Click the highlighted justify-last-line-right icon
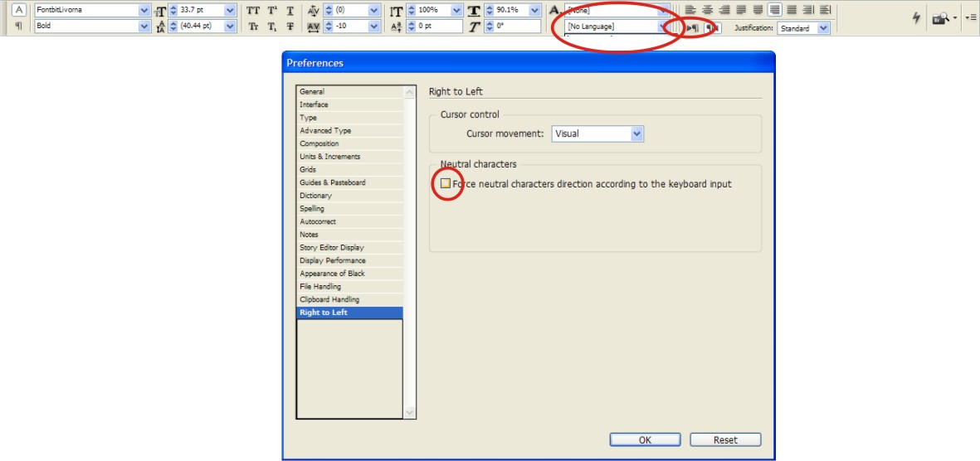The width and height of the screenshot is (980, 461). click(x=775, y=10)
